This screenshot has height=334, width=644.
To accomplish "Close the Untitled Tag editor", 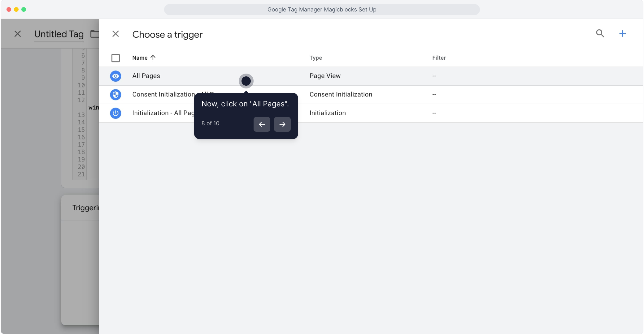I will coord(18,34).
